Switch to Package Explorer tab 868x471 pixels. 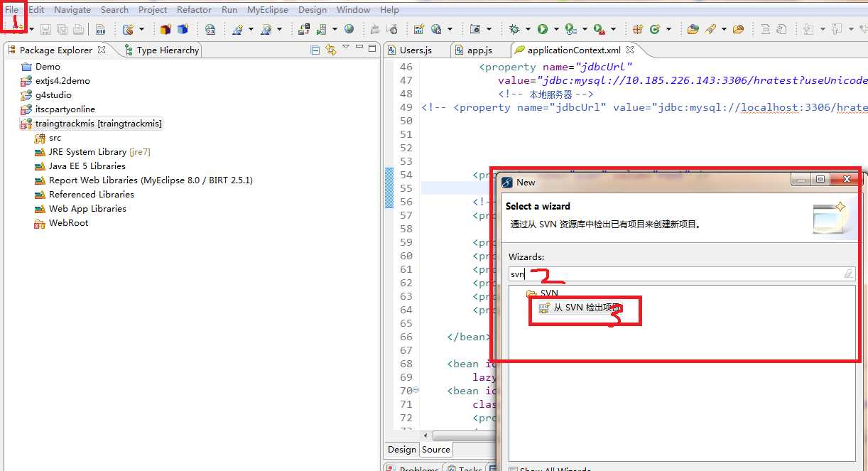pyautogui.click(x=55, y=50)
